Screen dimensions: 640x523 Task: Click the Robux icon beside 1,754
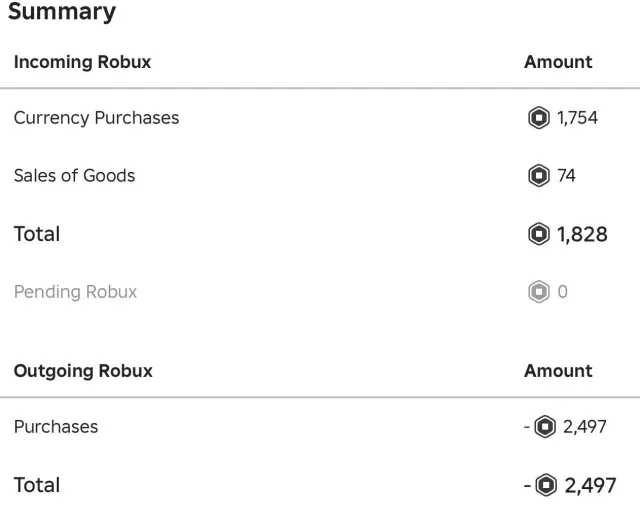click(539, 118)
